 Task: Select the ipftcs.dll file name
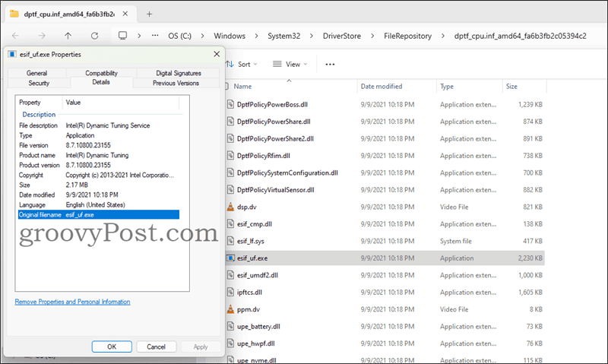[x=249, y=293]
